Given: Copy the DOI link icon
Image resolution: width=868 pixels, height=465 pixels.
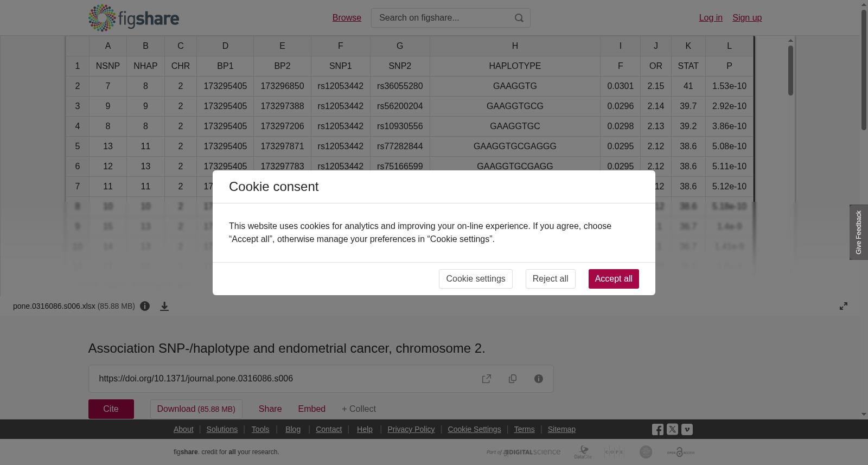Looking at the screenshot, I should 513,379.
